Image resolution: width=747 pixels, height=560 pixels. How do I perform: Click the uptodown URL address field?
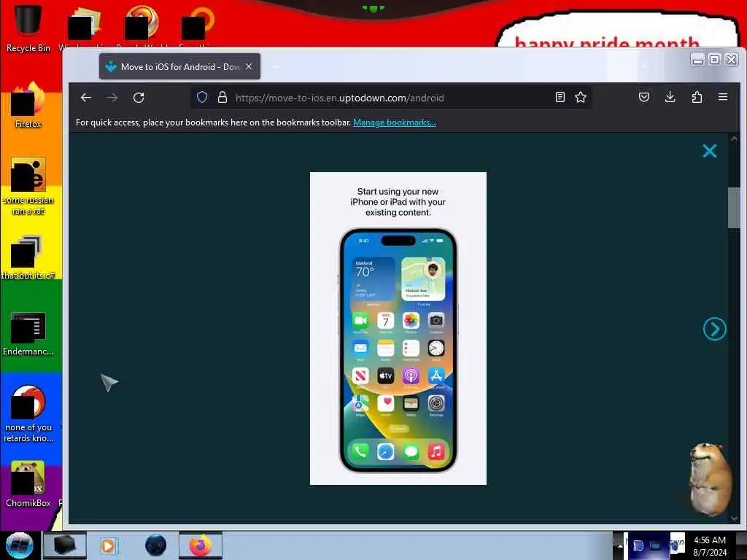392,98
